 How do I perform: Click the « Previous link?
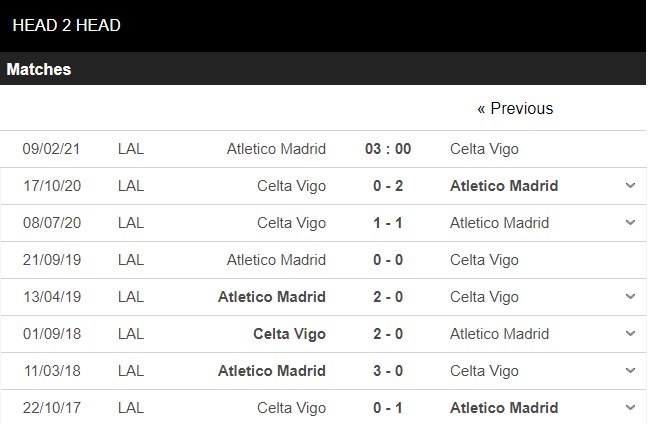click(515, 108)
